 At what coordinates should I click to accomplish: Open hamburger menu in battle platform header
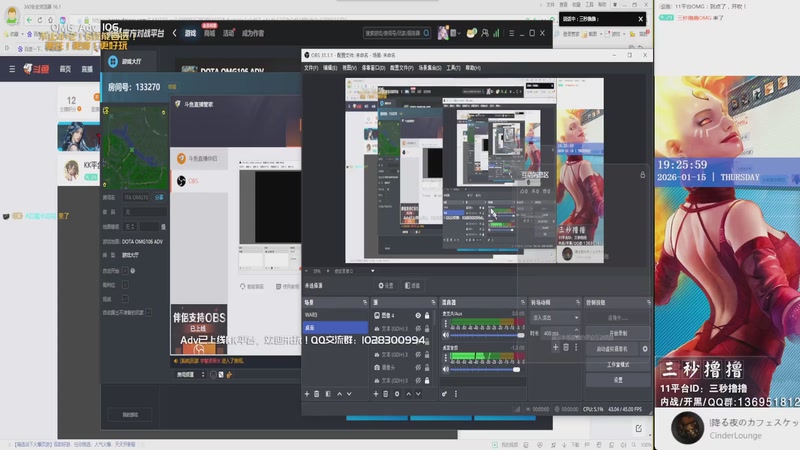[x=511, y=33]
